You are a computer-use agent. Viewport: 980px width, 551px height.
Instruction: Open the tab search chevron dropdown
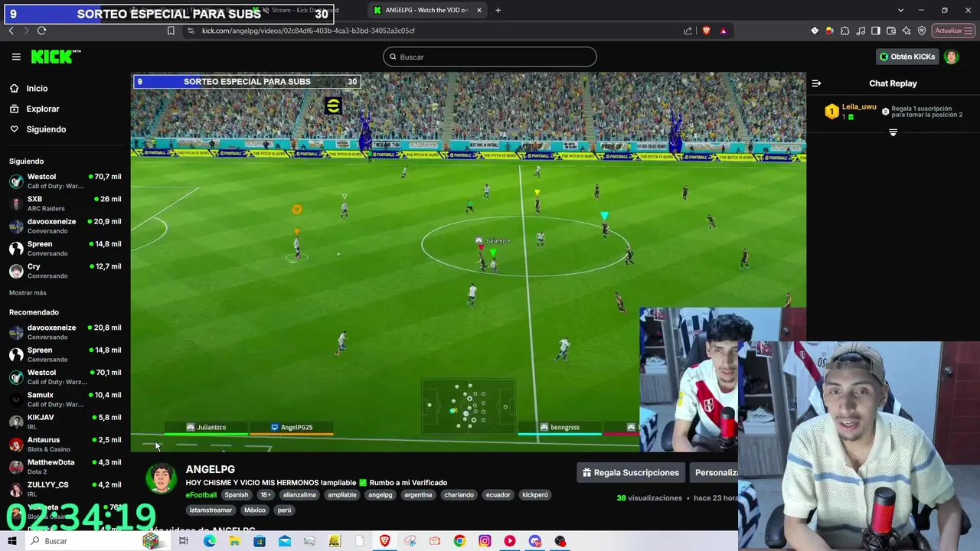tap(900, 10)
